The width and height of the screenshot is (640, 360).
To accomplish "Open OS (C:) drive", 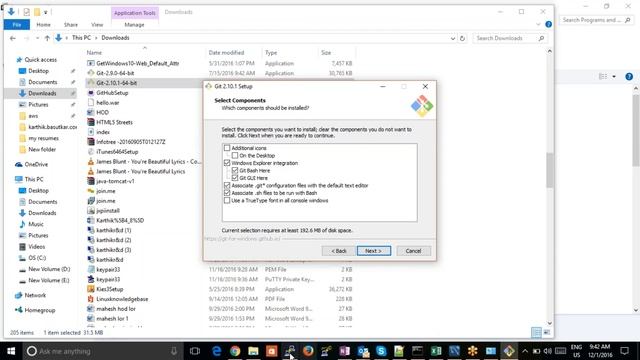I will click(x=37, y=258).
